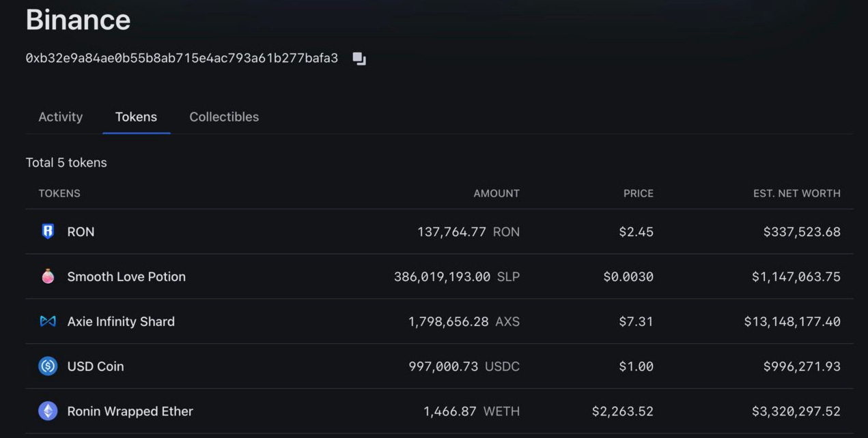Click the Axie Infinity Shard logo icon
The height and width of the screenshot is (438, 868).
(48, 321)
